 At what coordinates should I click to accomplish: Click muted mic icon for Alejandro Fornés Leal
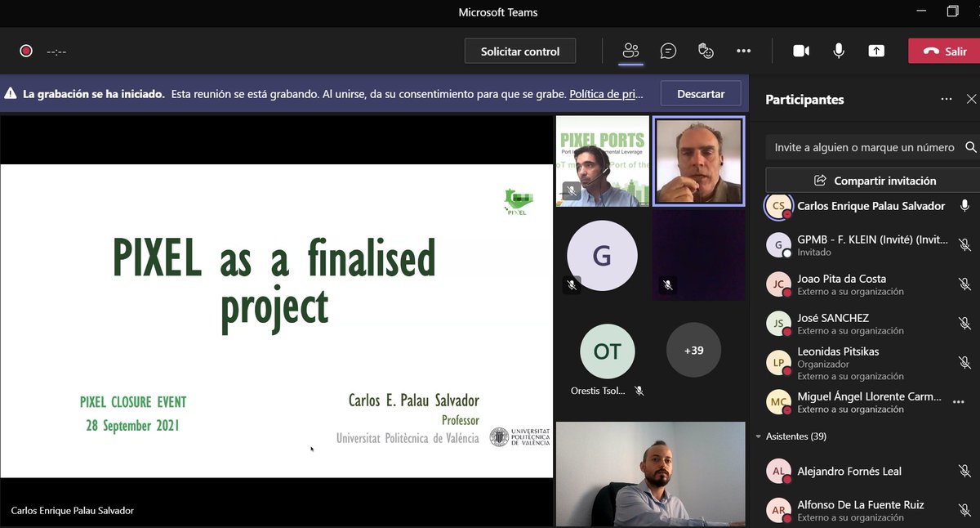(x=964, y=471)
